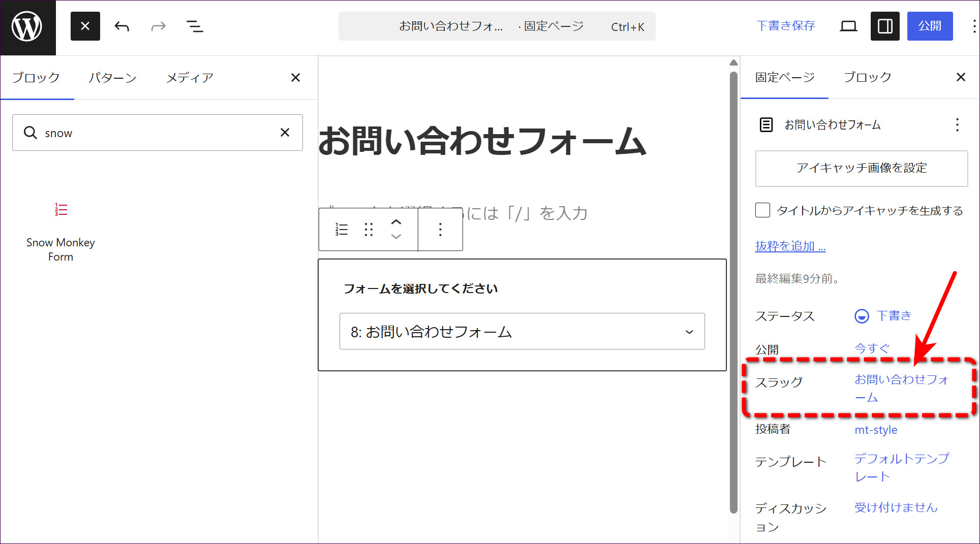980x544 pixels.
Task: Close the block inserter with the X toggle
Action: tap(85, 26)
